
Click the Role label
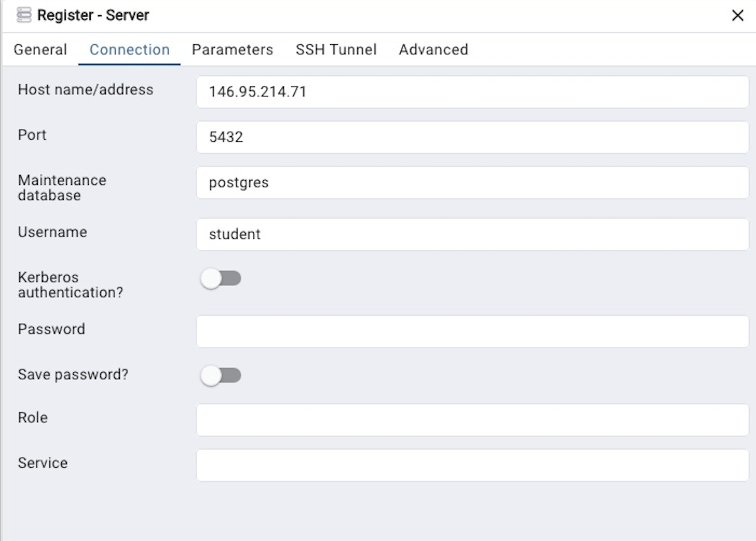33,418
